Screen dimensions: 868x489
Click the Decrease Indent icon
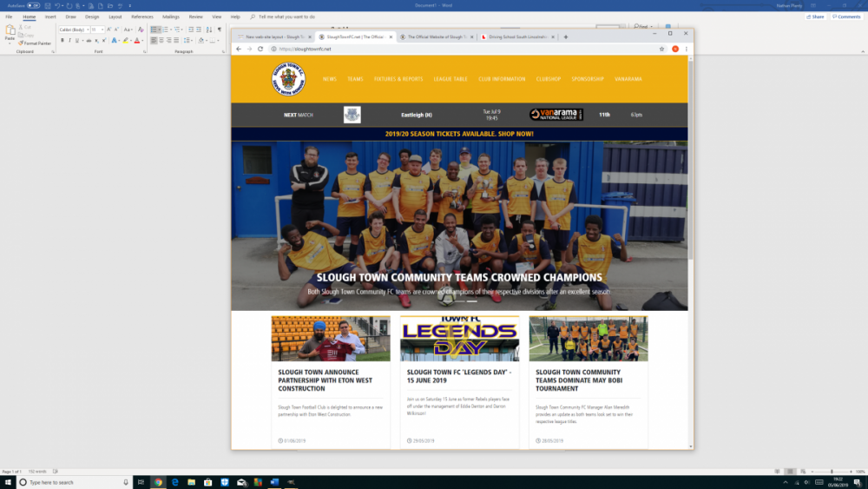point(191,30)
